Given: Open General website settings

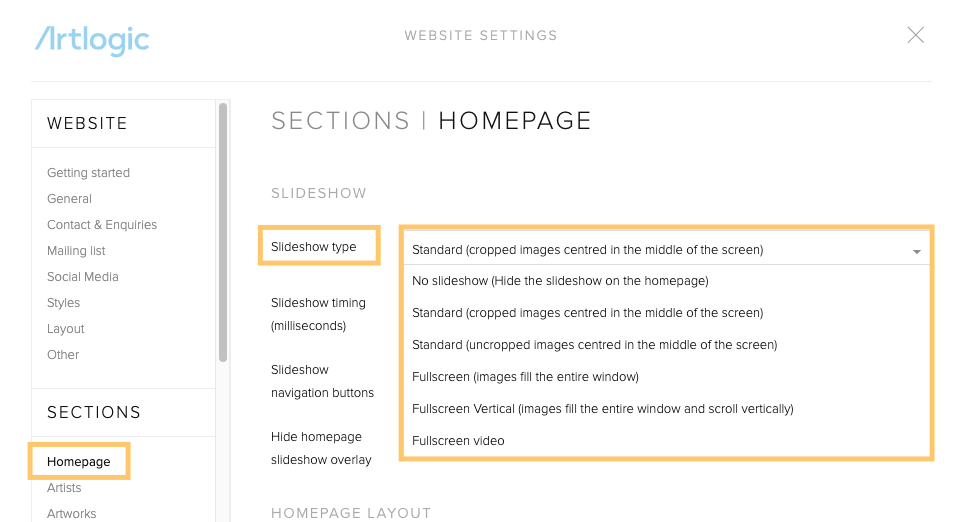Looking at the screenshot, I should point(69,199).
